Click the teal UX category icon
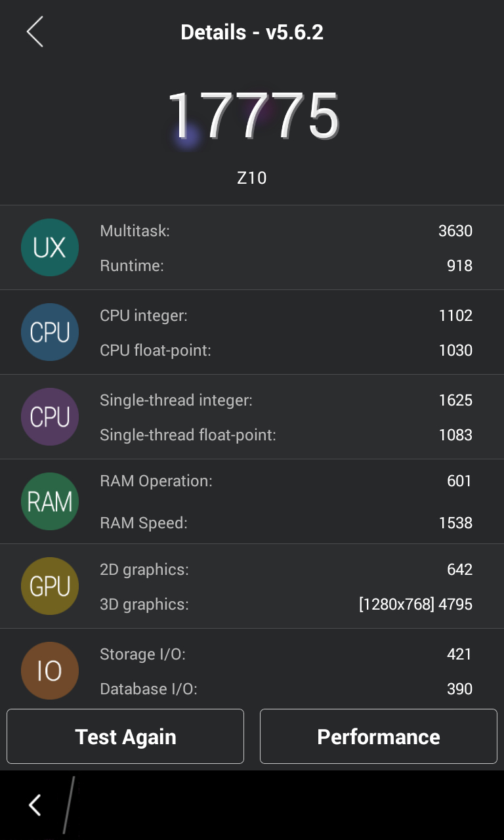This screenshot has width=504, height=840. pos(50,247)
